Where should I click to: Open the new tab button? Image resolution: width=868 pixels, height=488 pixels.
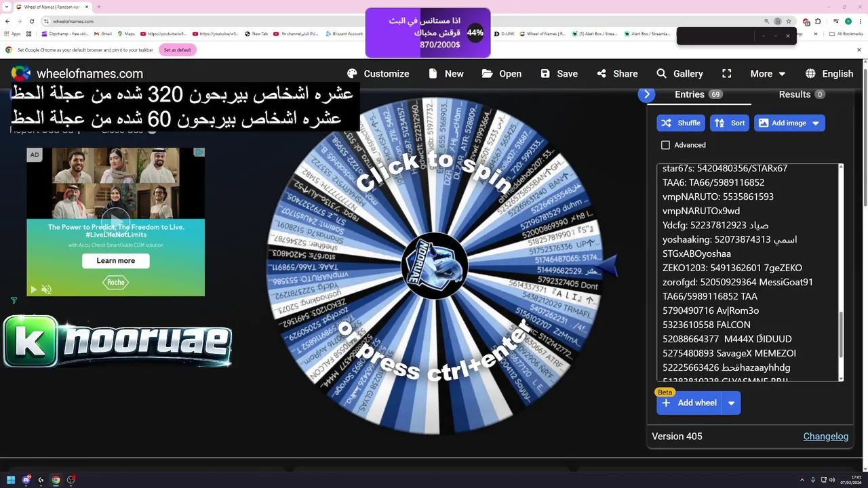click(x=99, y=7)
